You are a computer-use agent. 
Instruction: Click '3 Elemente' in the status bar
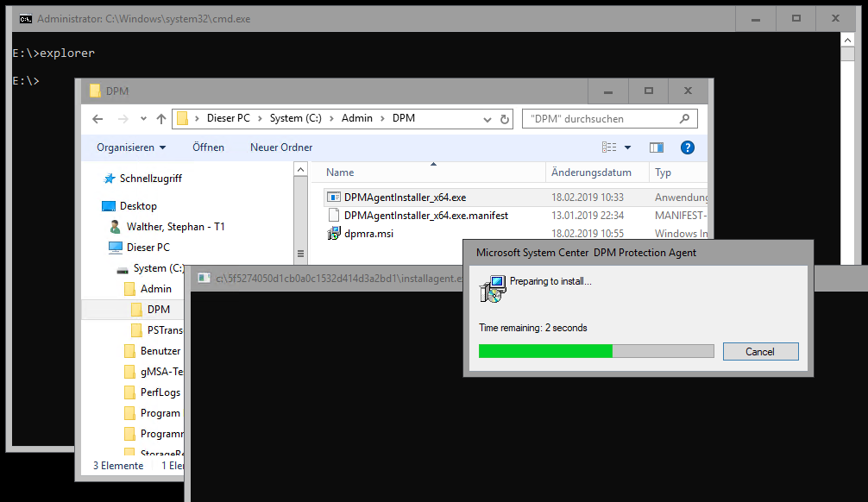click(x=118, y=466)
